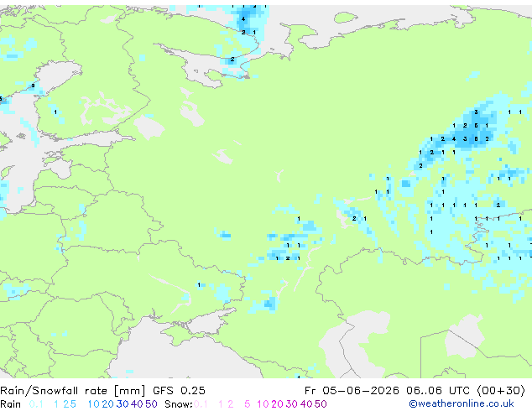Pick the rain legend value 0.1
Viewport: 532px width, 411px height.
pyautogui.click(x=36, y=404)
